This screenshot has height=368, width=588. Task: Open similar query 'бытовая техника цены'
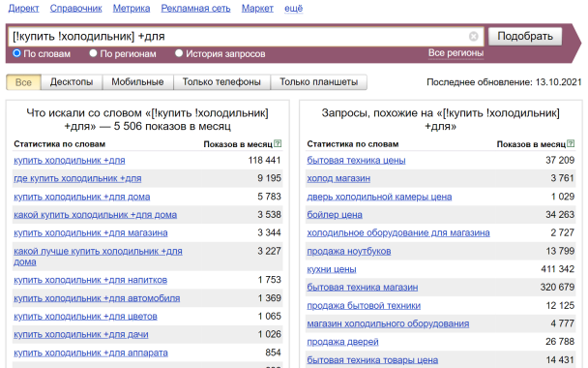coord(356,161)
